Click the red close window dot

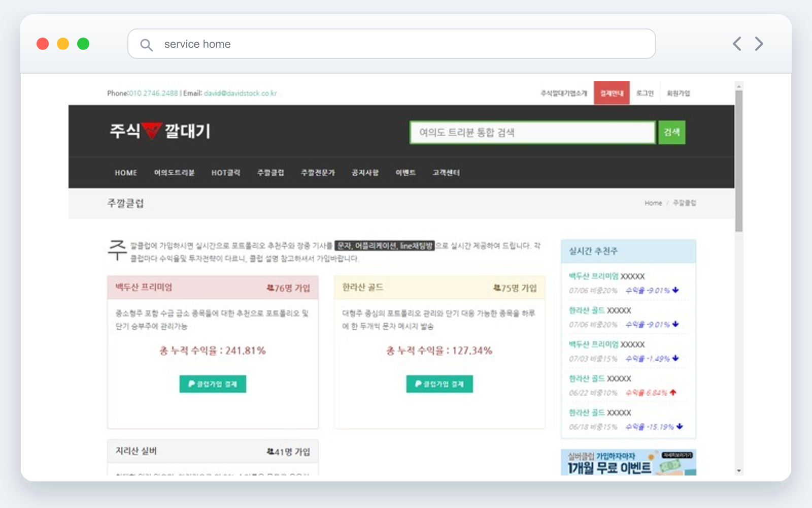pos(43,44)
